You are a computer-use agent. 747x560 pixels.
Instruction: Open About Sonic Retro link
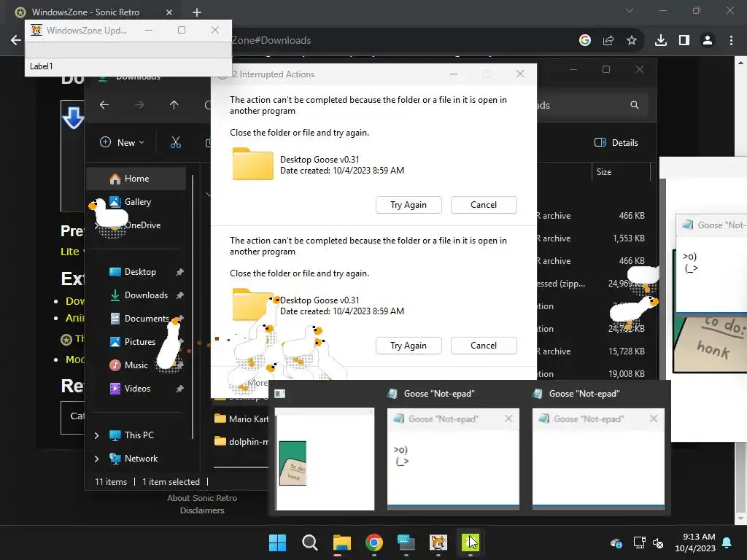(202, 497)
